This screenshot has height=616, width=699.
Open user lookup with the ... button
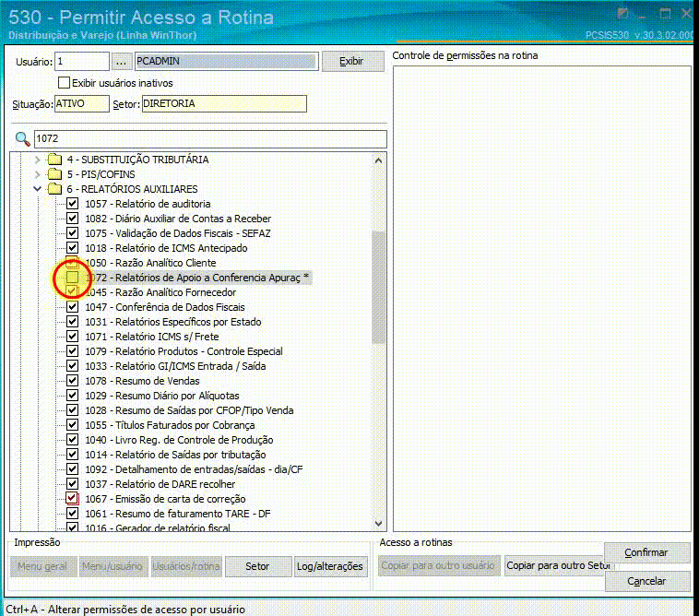[121, 62]
